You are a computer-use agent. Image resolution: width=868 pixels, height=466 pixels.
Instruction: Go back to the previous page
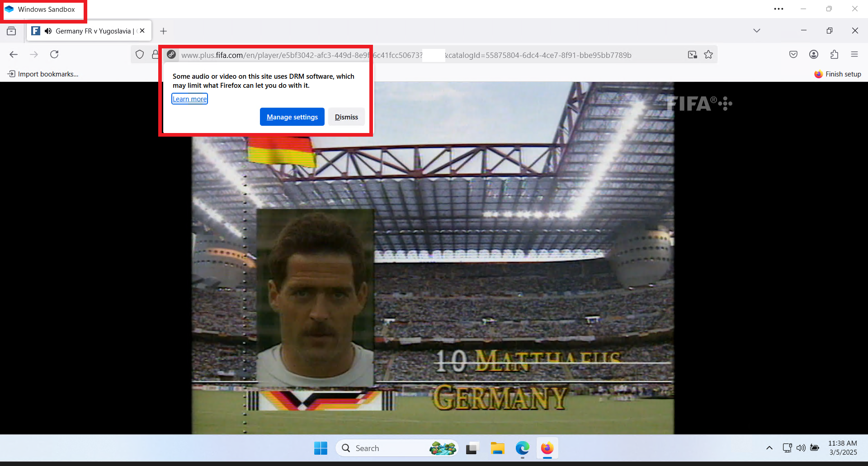14,54
